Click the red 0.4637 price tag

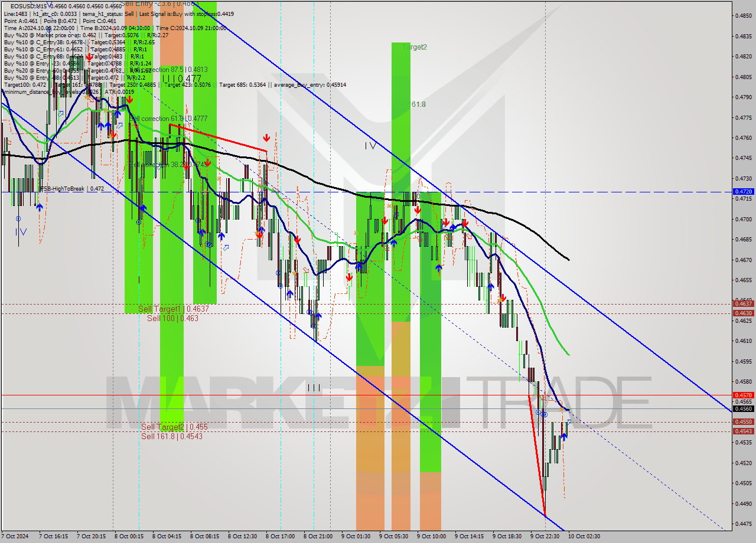pos(742,304)
